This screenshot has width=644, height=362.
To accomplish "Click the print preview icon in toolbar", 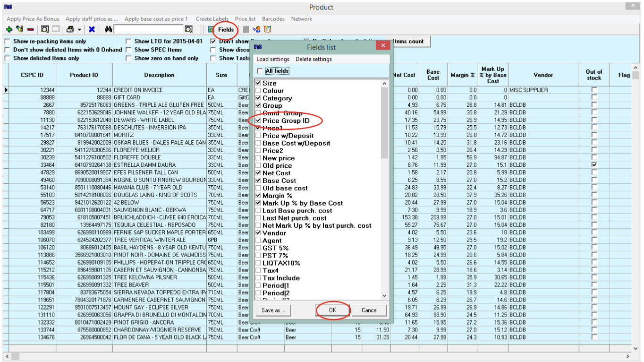I will click(x=45, y=29).
